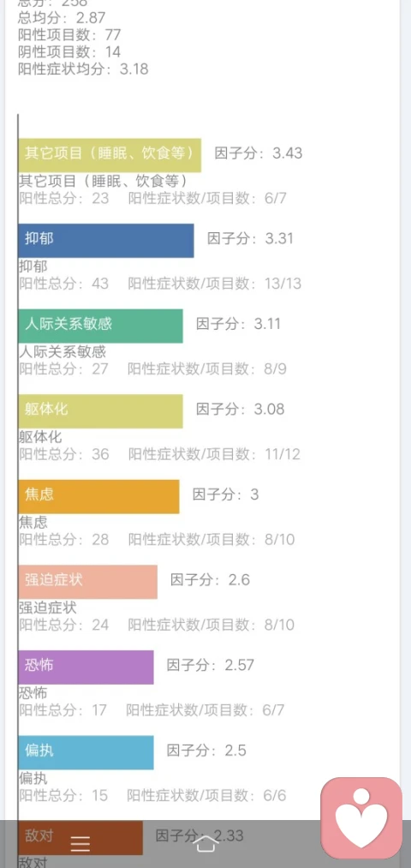
Task: Click the pink 强迫症状 bar
Action: [x=88, y=582]
